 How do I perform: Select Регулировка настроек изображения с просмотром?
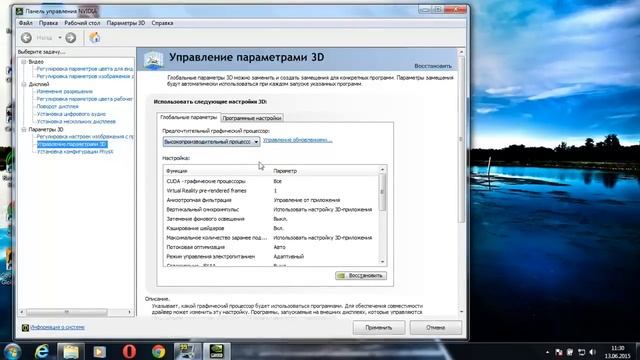pyautogui.click(x=85, y=137)
